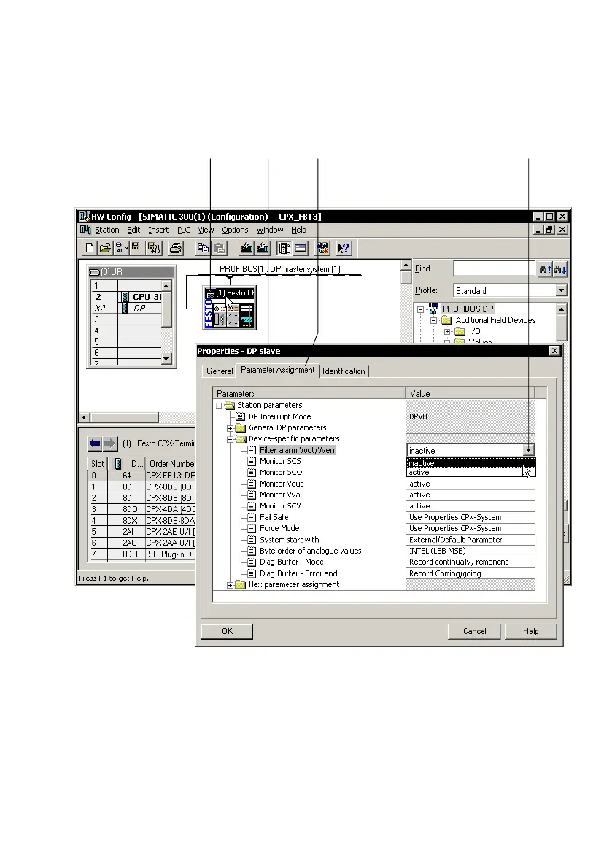Open the Options menu
612x868 pixels.
pyautogui.click(x=235, y=230)
